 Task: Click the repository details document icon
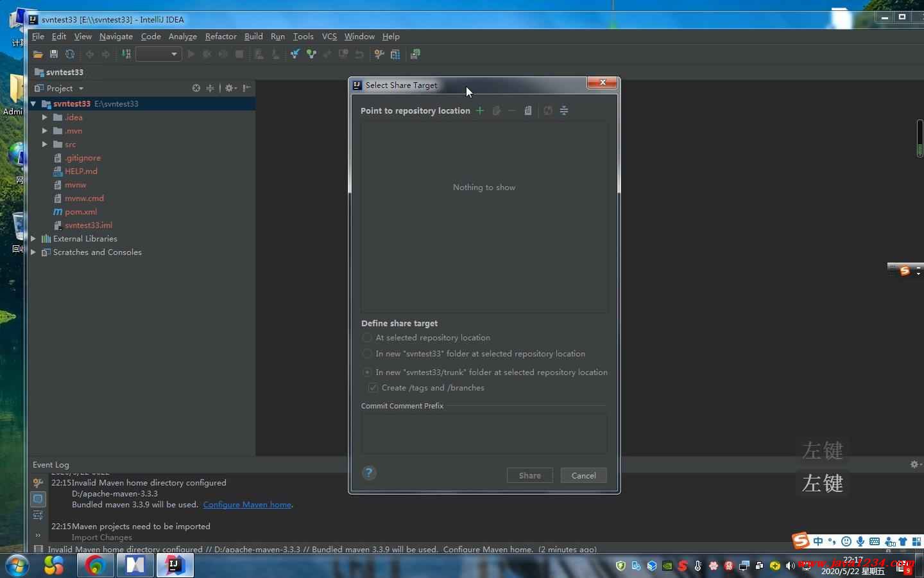[x=528, y=110]
